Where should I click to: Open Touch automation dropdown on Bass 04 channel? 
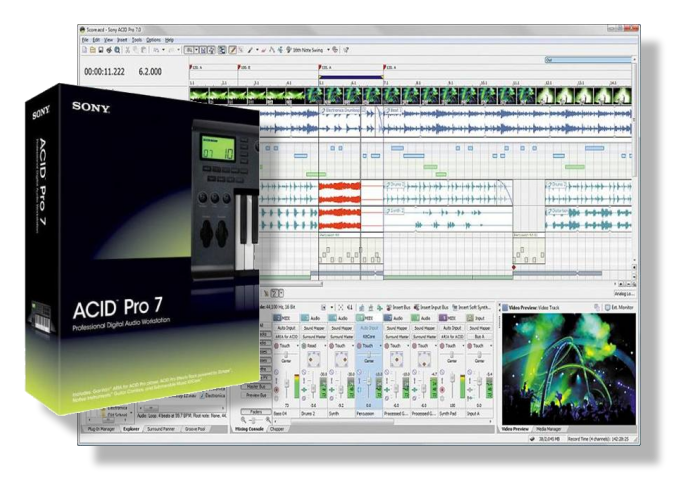point(286,346)
